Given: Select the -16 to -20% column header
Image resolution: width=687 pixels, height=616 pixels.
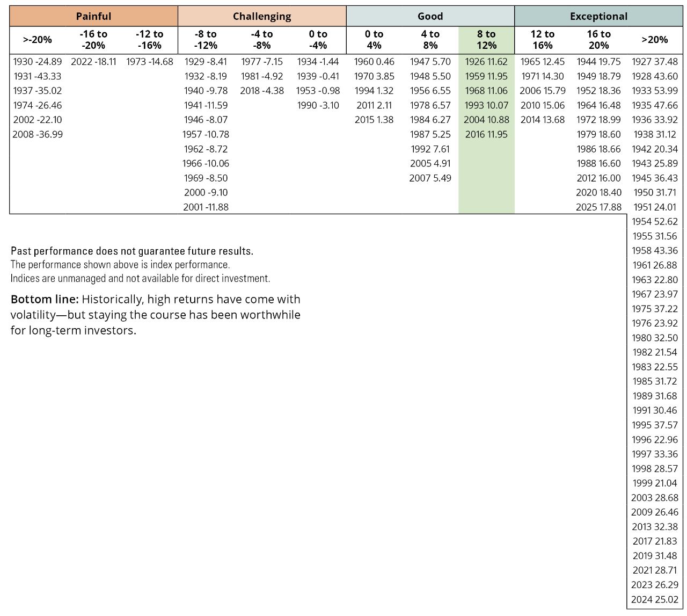Looking at the screenshot, I should pyautogui.click(x=93, y=40).
